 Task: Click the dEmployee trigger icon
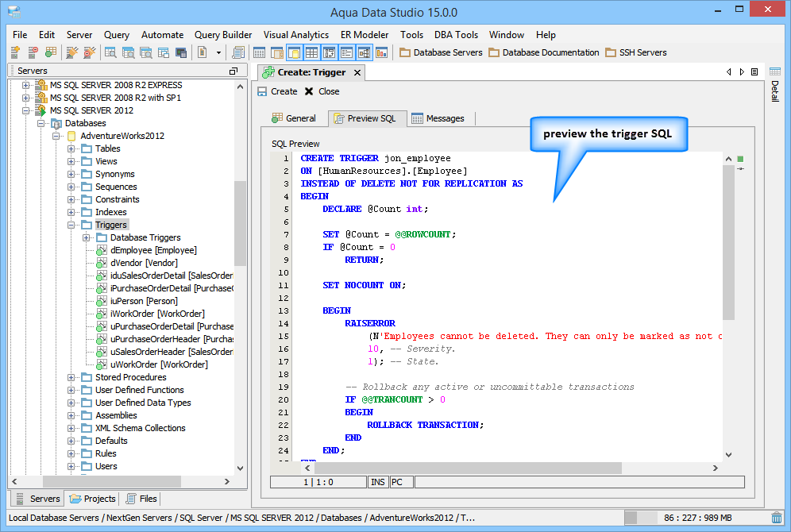tap(102, 250)
